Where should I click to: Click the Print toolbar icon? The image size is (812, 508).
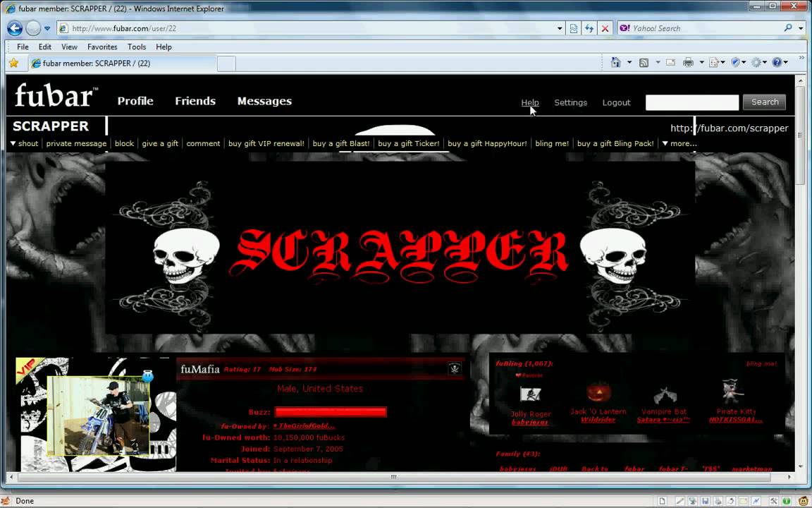pos(688,63)
